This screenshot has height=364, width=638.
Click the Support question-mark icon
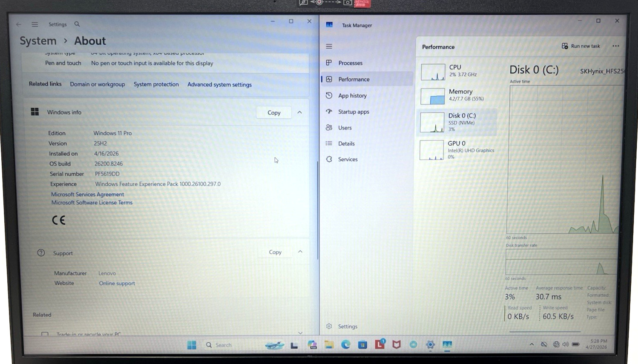41,253
